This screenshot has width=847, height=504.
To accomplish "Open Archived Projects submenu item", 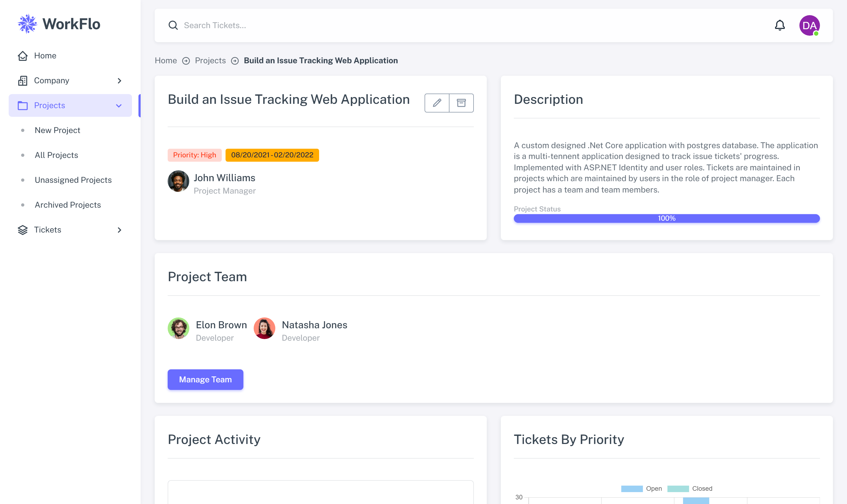I will click(68, 205).
